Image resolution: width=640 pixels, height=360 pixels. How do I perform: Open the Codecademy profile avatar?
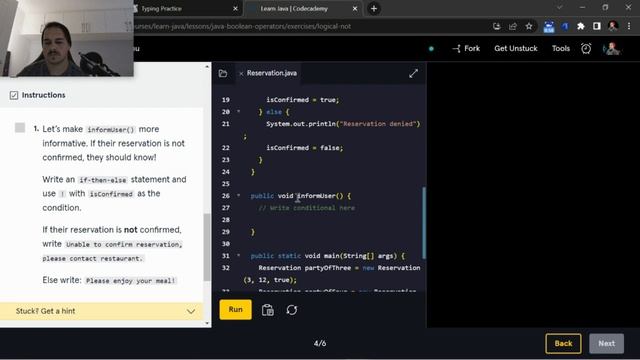click(611, 49)
